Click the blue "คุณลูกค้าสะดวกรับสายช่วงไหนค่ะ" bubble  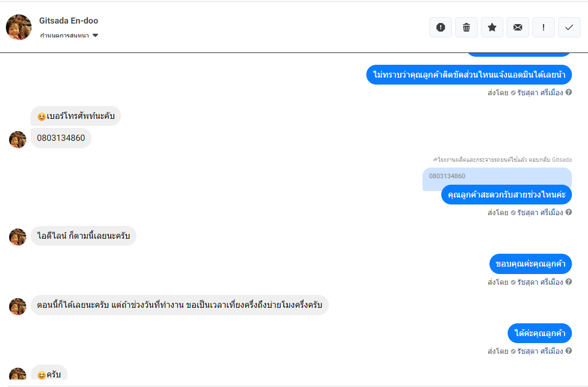coord(507,194)
